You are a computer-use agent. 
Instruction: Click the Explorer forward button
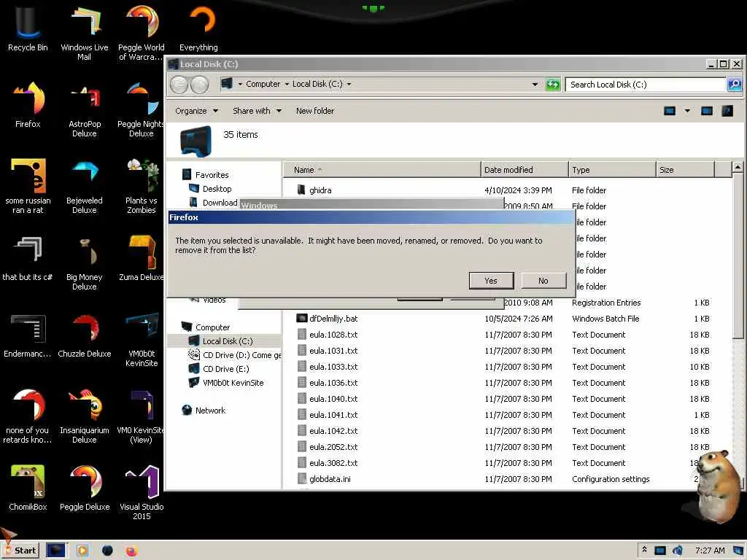[200, 85]
